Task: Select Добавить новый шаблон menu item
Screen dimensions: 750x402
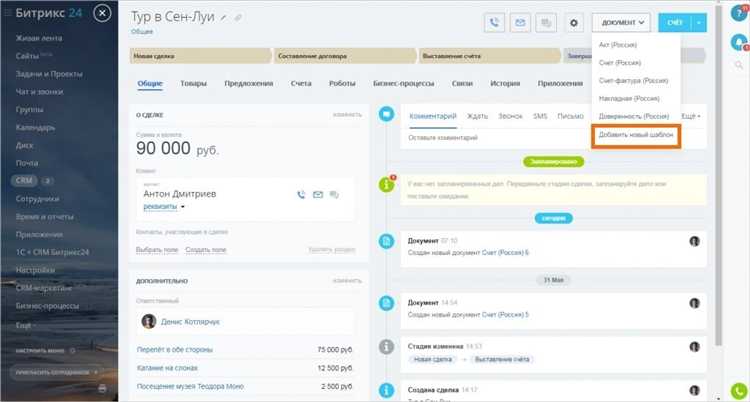Action: tap(636, 134)
